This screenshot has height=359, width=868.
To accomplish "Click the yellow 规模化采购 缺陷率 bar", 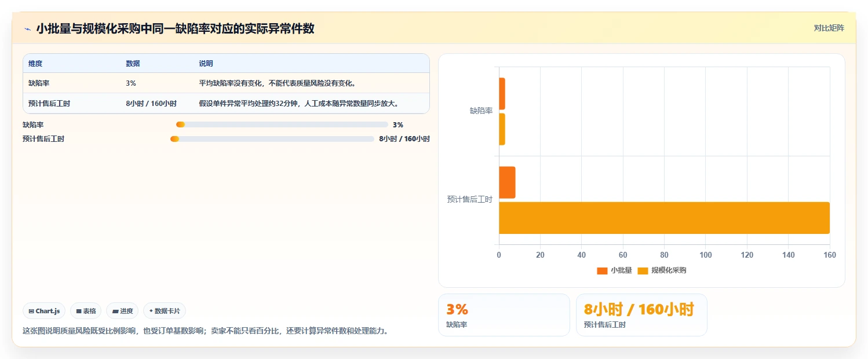I will (502, 129).
